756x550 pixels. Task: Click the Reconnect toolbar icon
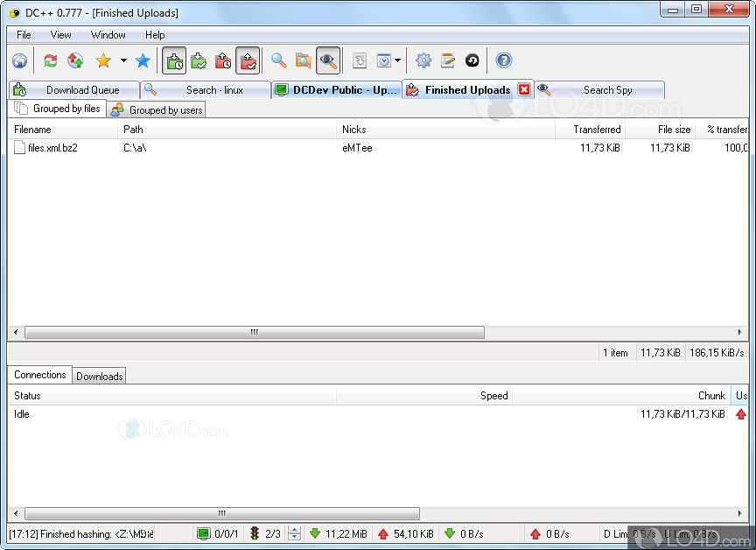[49, 60]
